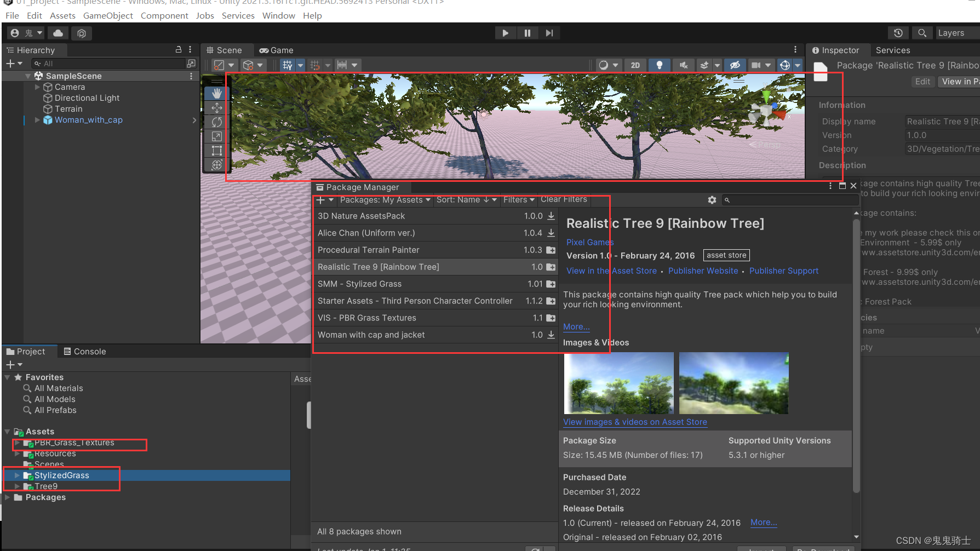Select SMM - Stylized Grass package
The height and width of the screenshot is (551, 980).
[x=435, y=284]
